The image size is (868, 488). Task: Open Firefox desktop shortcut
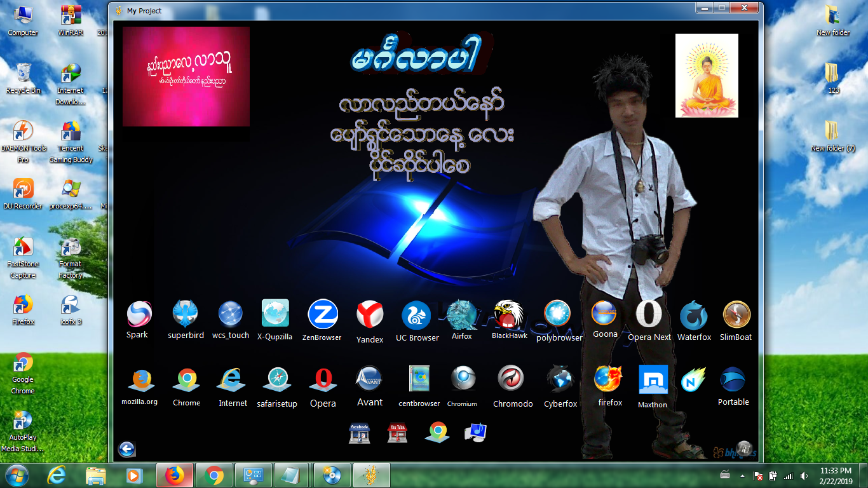click(x=23, y=310)
